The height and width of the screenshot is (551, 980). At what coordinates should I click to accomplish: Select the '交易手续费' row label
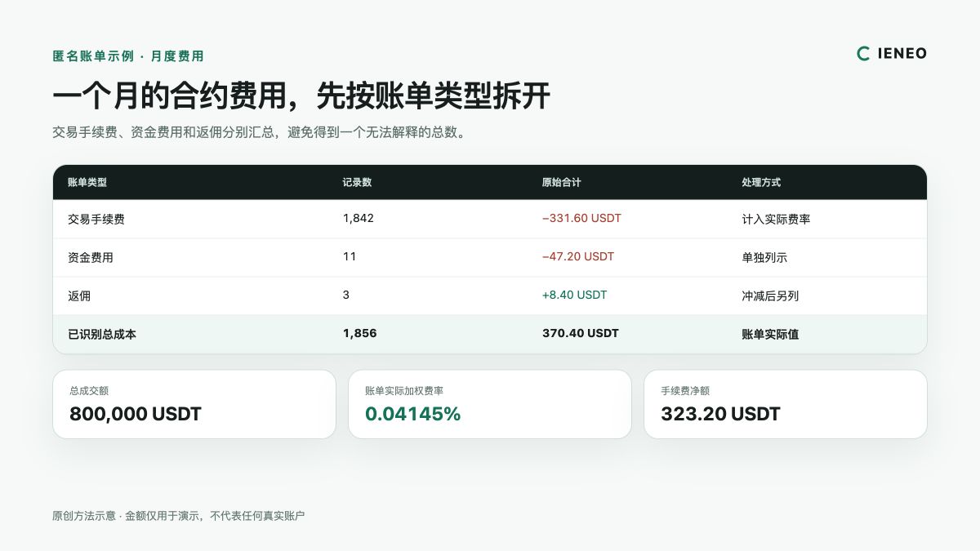tap(96, 220)
